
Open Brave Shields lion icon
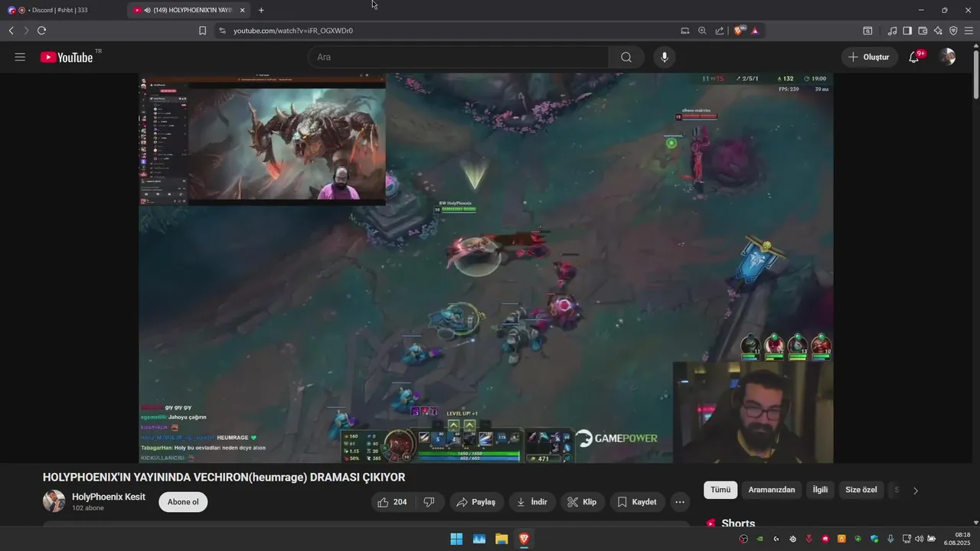coord(739,31)
